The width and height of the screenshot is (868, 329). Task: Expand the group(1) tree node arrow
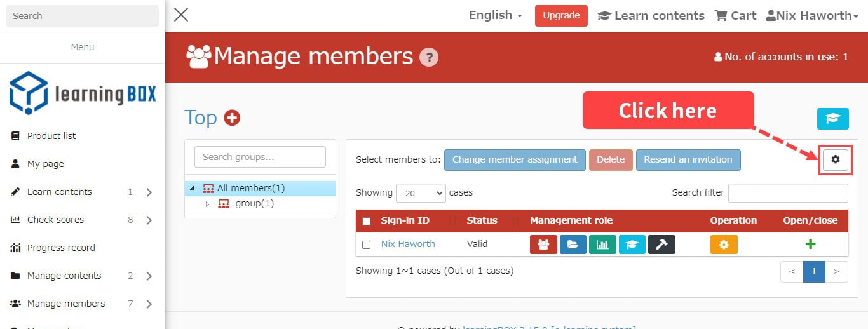(x=207, y=205)
